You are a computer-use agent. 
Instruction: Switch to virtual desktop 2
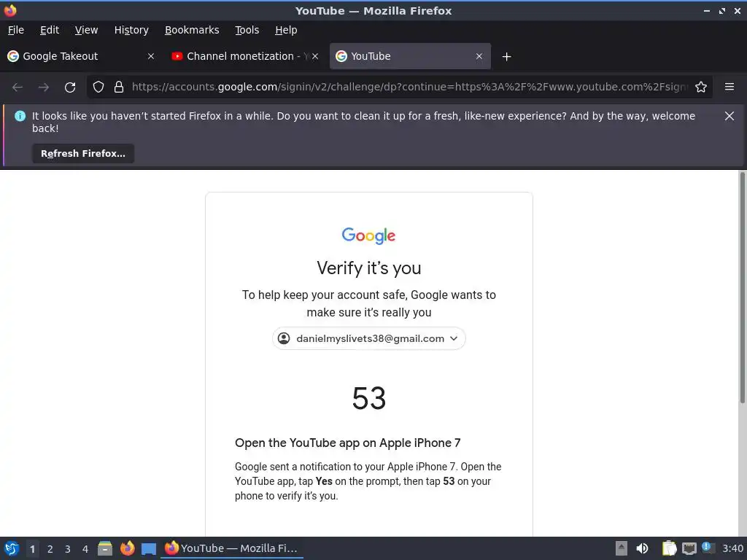(x=50, y=549)
